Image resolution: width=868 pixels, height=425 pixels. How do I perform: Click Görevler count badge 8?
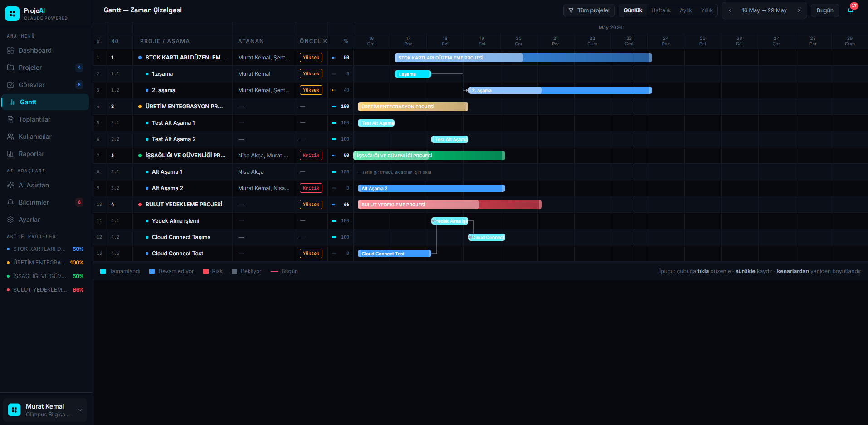click(x=79, y=85)
